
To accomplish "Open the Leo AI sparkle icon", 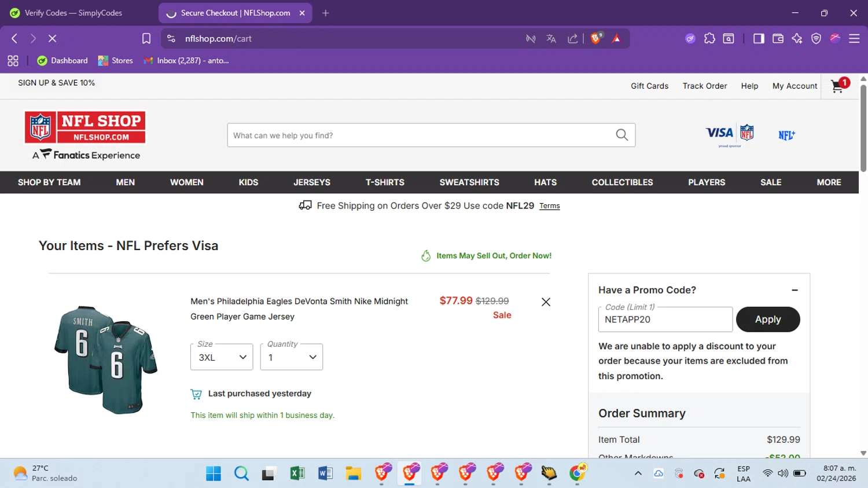I will 797,38.
